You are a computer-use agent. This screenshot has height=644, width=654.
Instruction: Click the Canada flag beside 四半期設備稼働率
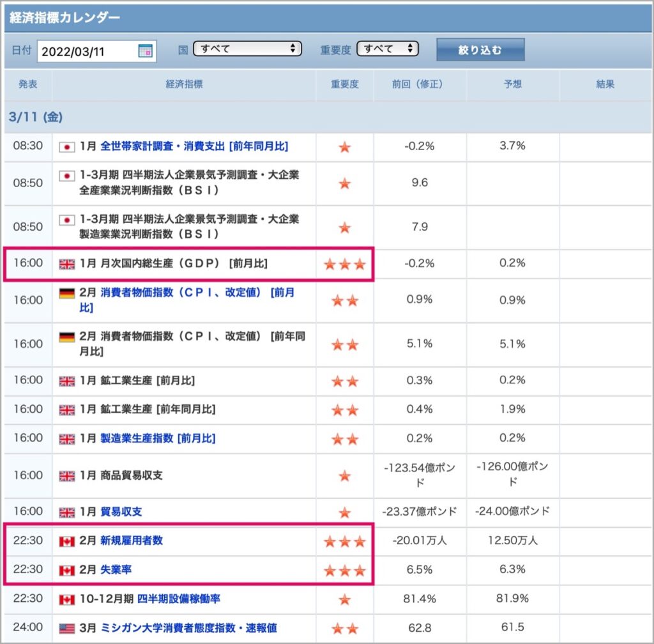coord(66,600)
